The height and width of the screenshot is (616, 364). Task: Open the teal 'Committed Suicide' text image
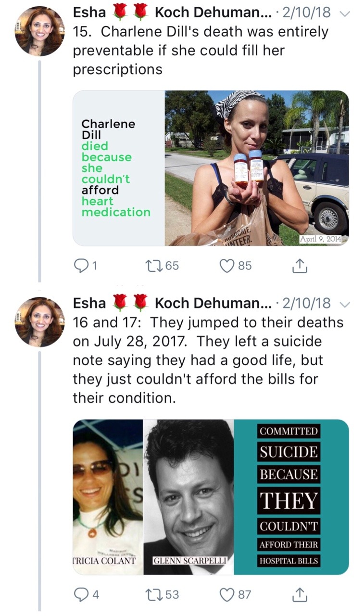(291, 497)
